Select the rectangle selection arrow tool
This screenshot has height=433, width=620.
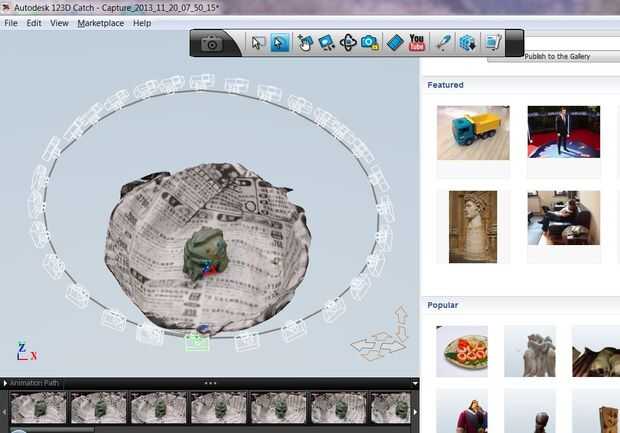[x=257, y=42]
